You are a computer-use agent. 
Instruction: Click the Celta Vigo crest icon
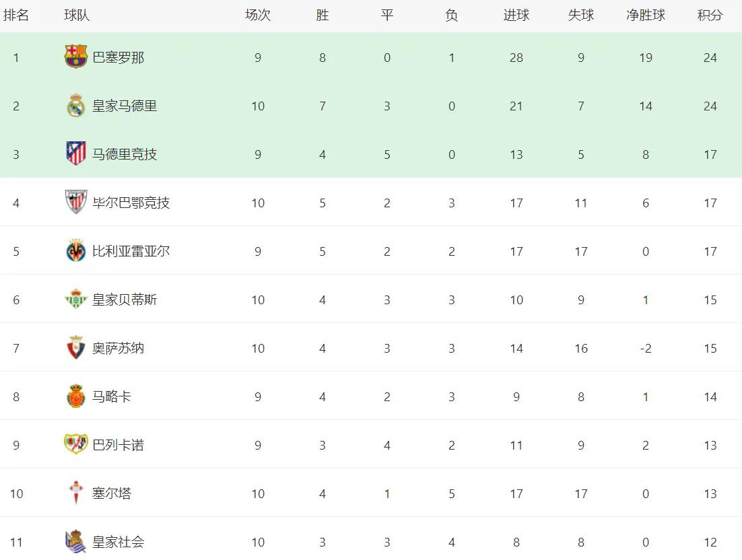[75, 493]
